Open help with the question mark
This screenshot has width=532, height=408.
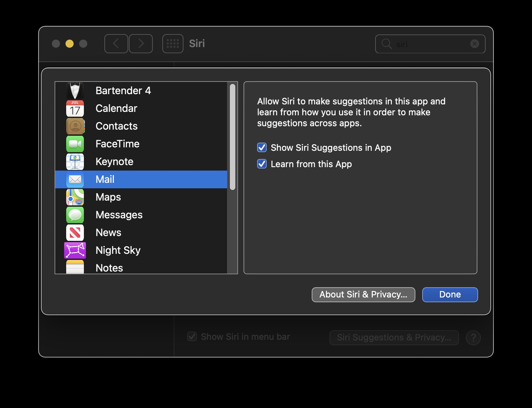(473, 338)
